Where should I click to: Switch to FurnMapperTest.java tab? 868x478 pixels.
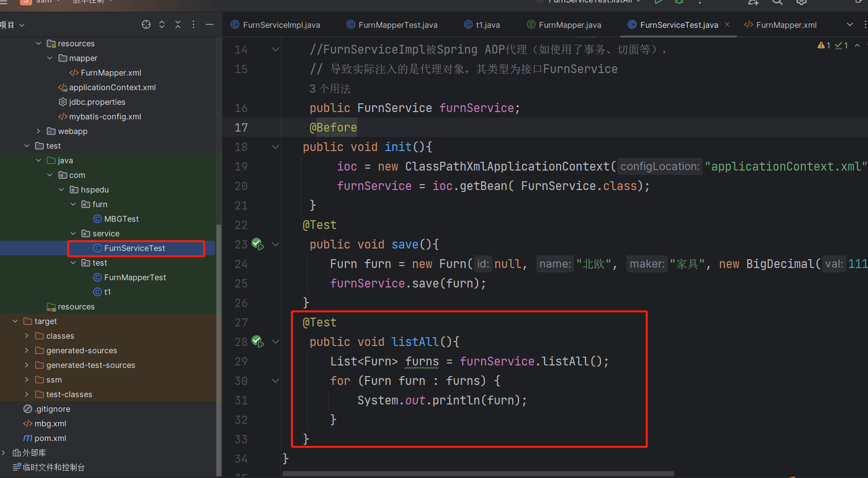392,25
